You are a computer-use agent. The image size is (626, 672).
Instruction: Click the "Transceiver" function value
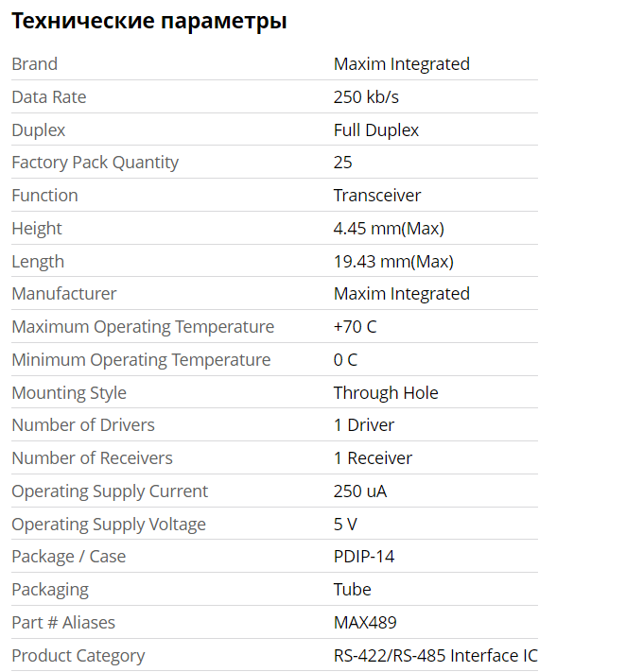click(x=376, y=196)
